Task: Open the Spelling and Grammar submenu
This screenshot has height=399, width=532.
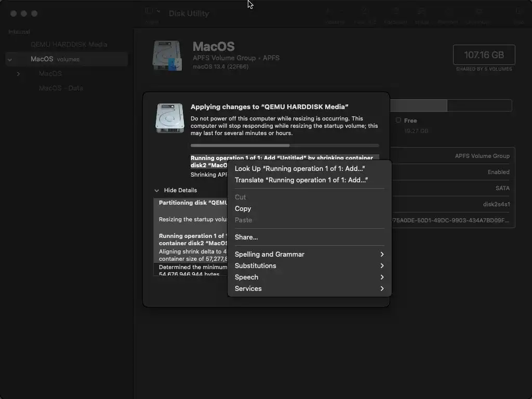Action: 309,255
